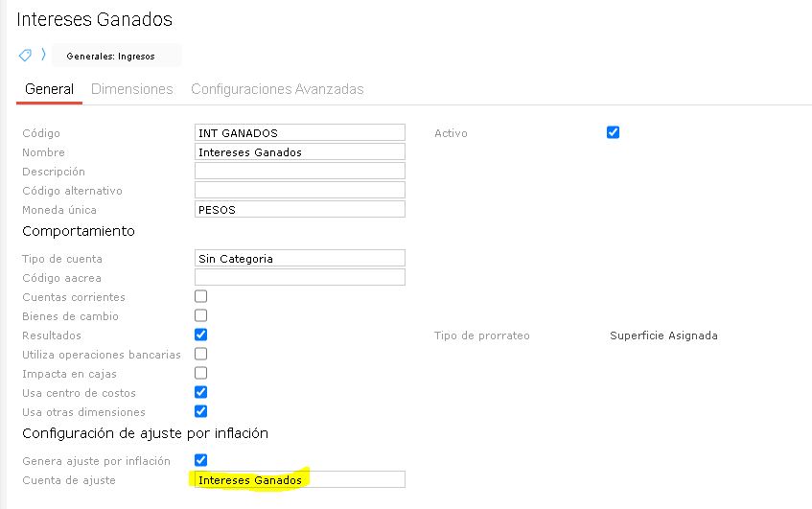Turn off Genera ajuste por inflación
The image size is (812, 509).
click(x=201, y=460)
